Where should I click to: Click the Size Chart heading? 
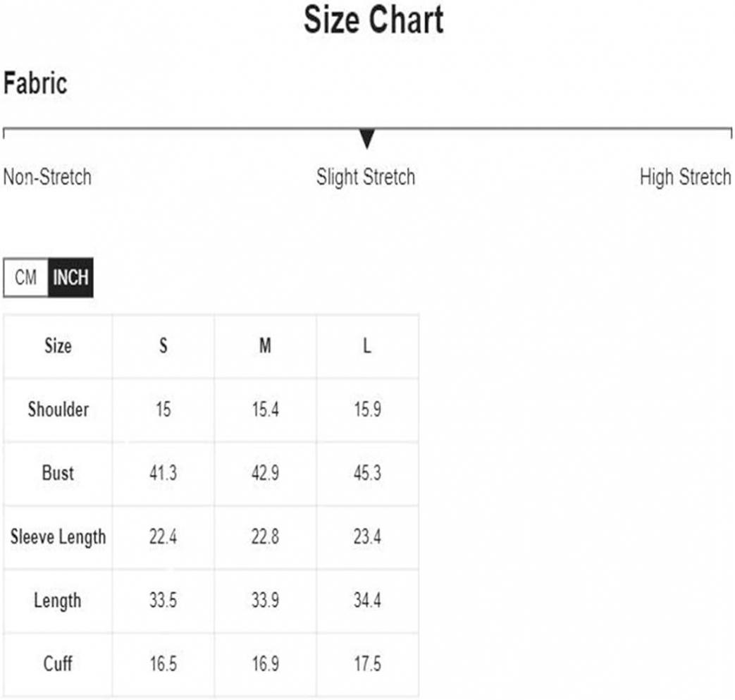point(373,20)
